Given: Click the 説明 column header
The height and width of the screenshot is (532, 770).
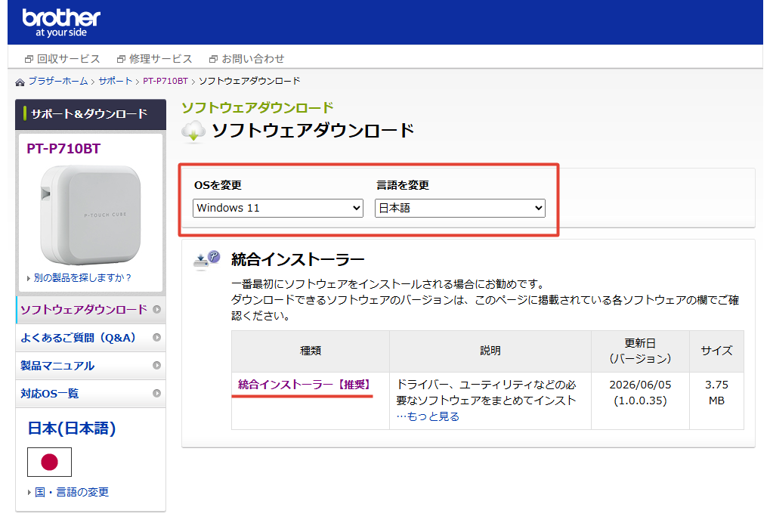Looking at the screenshot, I should 490,351.
